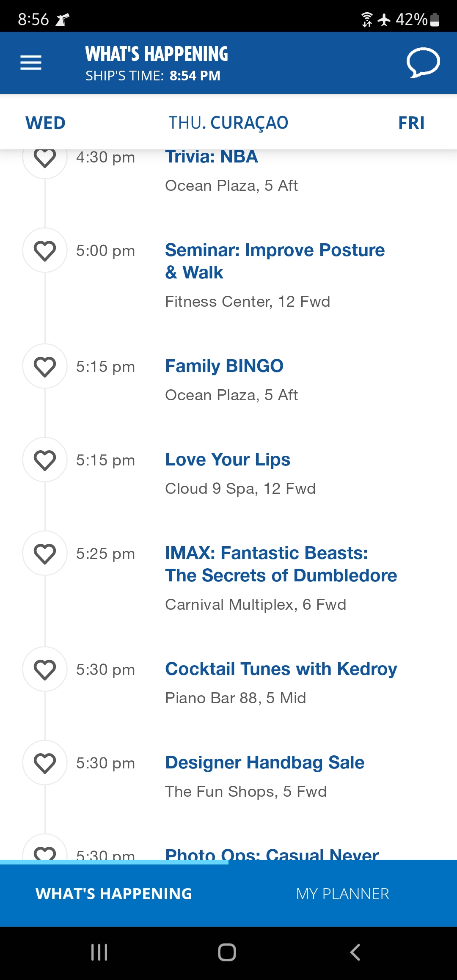Open Cocktail Tunes with Kedroy details

pyautogui.click(x=281, y=669)
